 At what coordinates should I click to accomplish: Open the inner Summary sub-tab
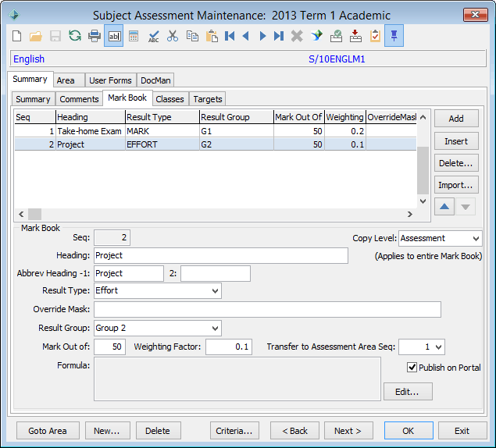tap(34, 99)
